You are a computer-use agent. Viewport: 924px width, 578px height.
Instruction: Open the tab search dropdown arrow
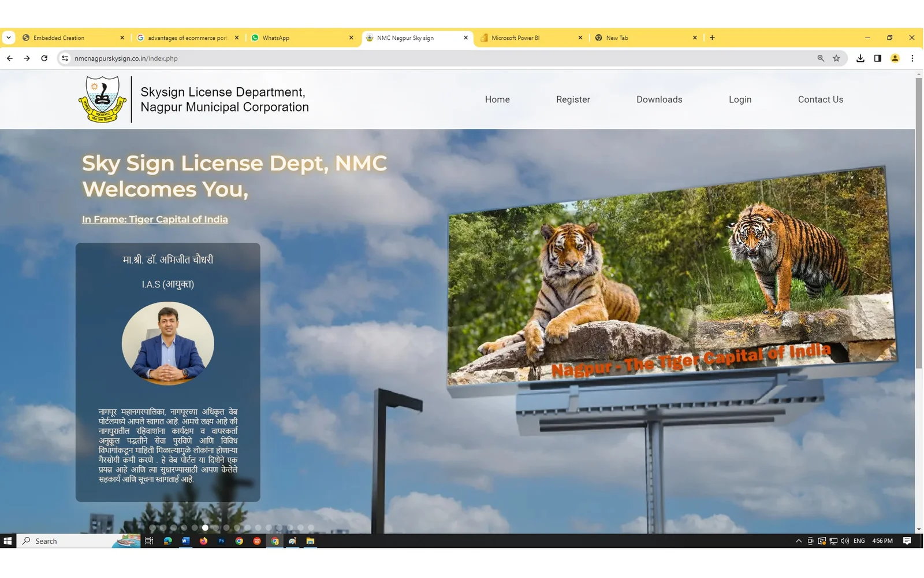9,38
